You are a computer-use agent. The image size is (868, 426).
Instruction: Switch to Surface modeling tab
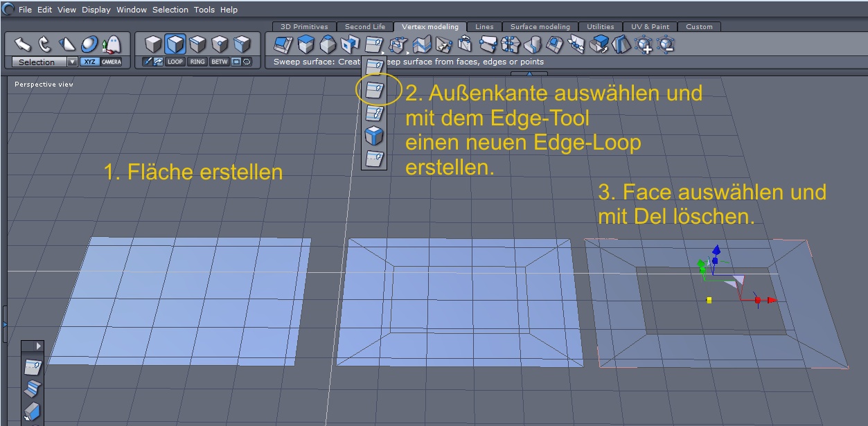pos(540,27)
